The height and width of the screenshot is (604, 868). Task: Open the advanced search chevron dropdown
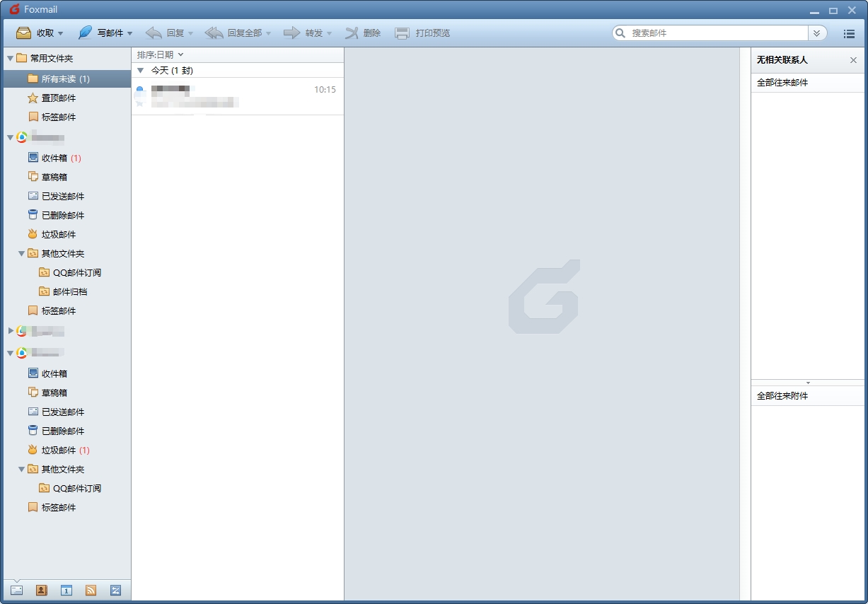point(817,33)
